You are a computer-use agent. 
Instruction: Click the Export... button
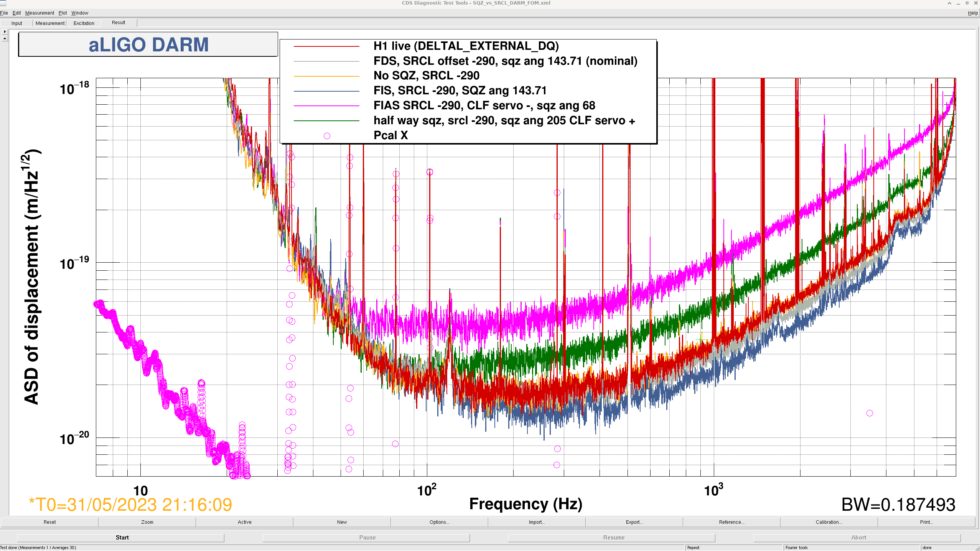[x=634, y=522]
